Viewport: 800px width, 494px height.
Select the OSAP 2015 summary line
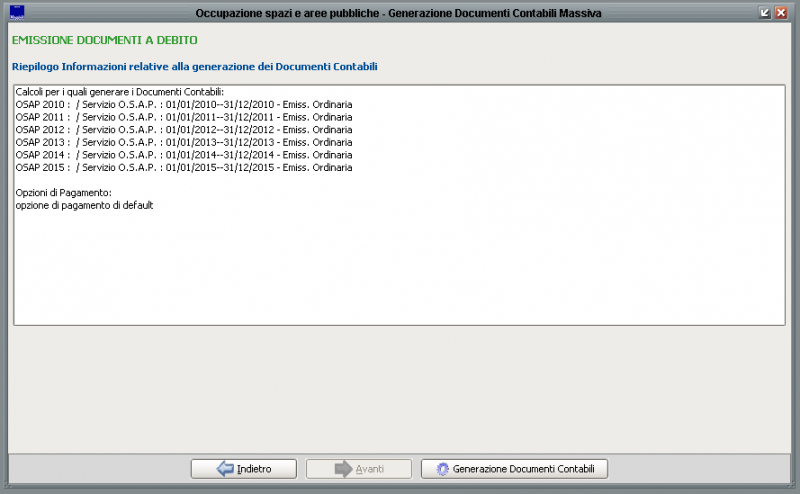point(184,167)
